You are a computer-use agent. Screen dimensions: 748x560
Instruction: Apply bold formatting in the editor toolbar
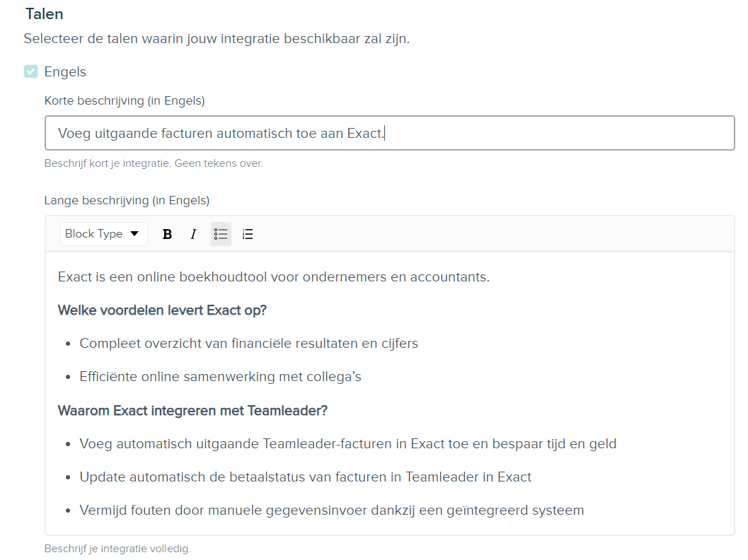tap(167, 234)
